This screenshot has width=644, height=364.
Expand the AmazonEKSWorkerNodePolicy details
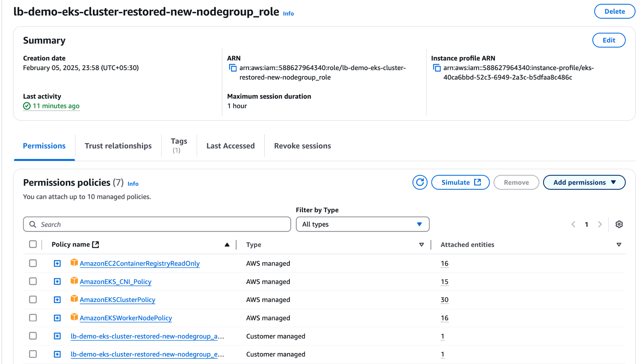[57, 318]
